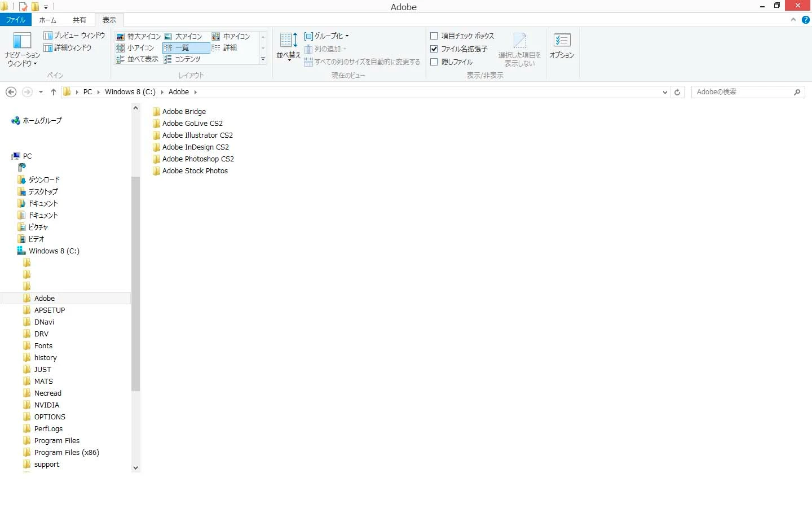This screenshot has width=812, height=508.
Task: Click PC in the address breadcrumb
Action: [x=87, y=92]
